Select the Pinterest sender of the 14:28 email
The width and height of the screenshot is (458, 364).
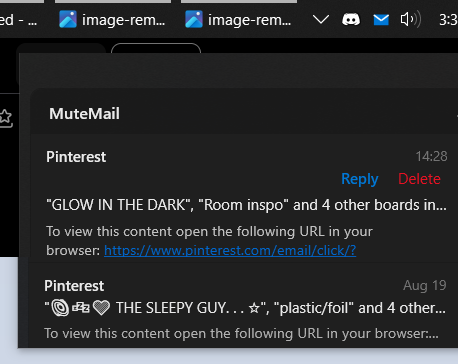click(x=76, y=157)
